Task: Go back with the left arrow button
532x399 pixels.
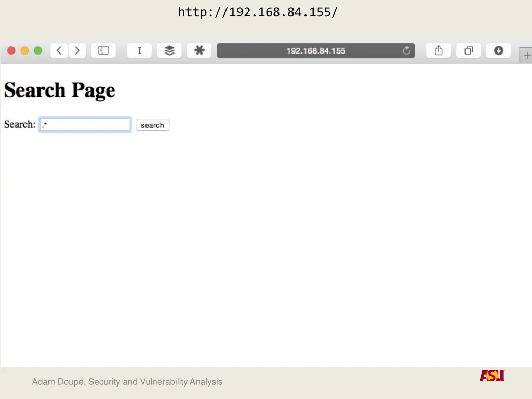Action: (59, 50)
